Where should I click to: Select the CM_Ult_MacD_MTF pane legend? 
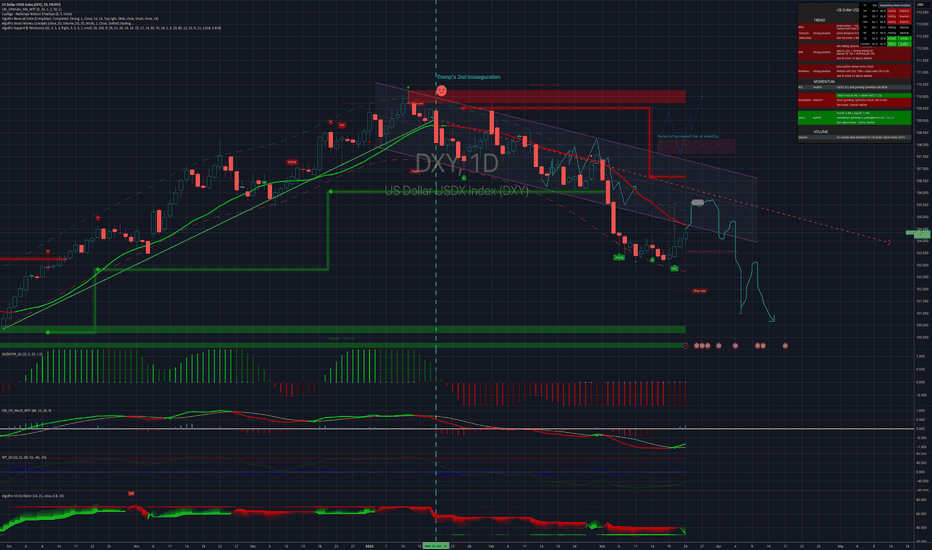click(26, 410)
